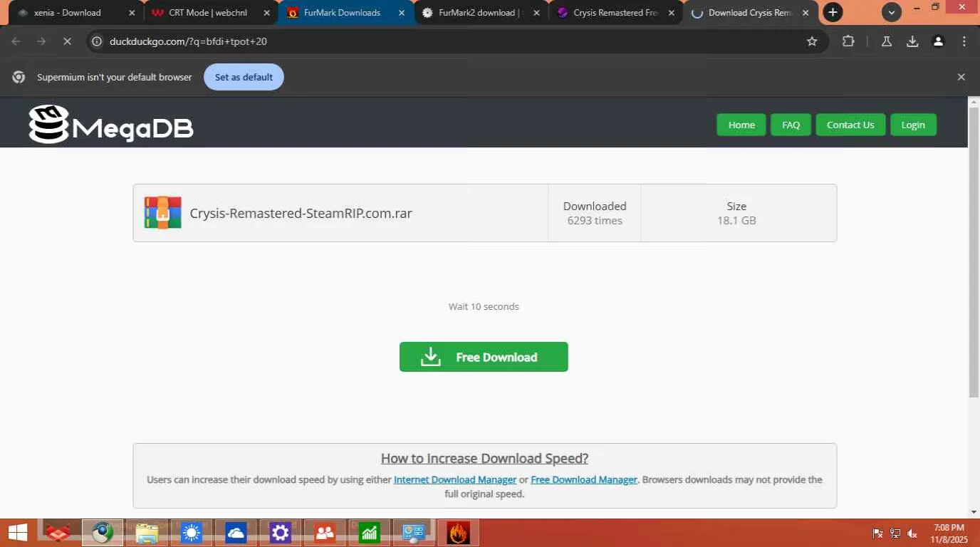Image resolution: width=980 pixels, height=547 pixels.
Task: Click the Login button
Action: pyautogui.click(x=913, y=125)
